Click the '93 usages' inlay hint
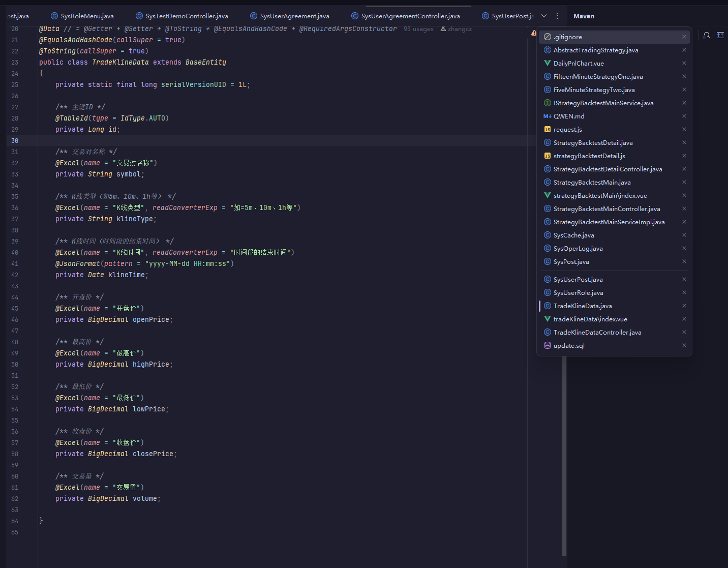 418,29
